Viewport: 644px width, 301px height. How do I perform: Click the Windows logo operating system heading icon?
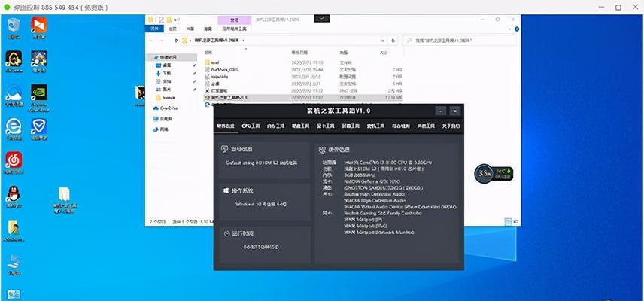226,190
